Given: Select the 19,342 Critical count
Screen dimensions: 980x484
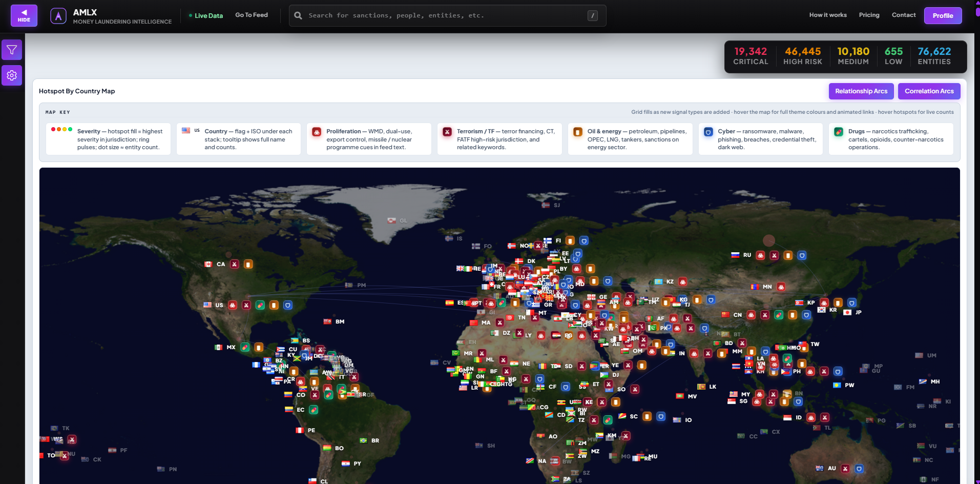Looking at the screenshot, I should coord(750,56).
